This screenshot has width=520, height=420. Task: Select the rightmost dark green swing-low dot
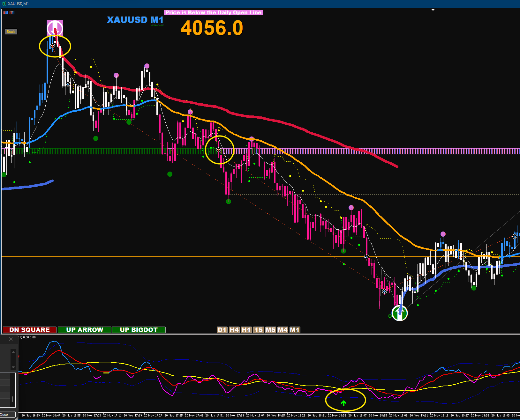click(474, 288)
